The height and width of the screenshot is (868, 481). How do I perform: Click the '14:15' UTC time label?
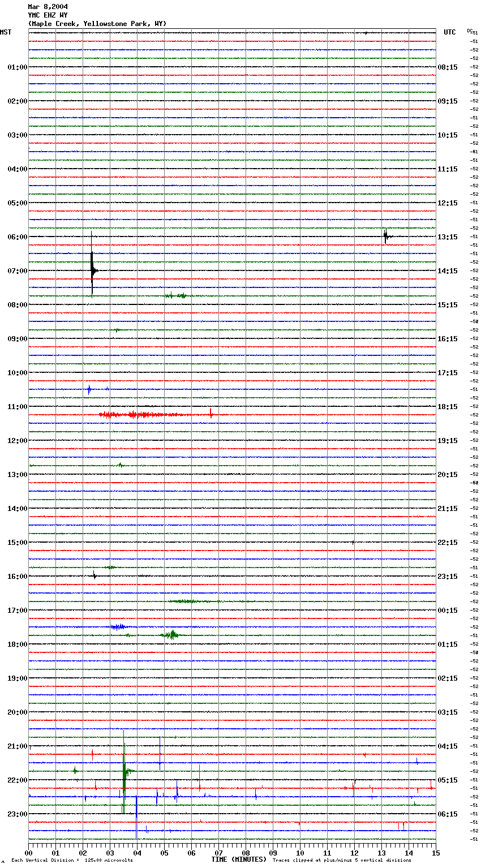pyautogui.click(x=448, y=271)
